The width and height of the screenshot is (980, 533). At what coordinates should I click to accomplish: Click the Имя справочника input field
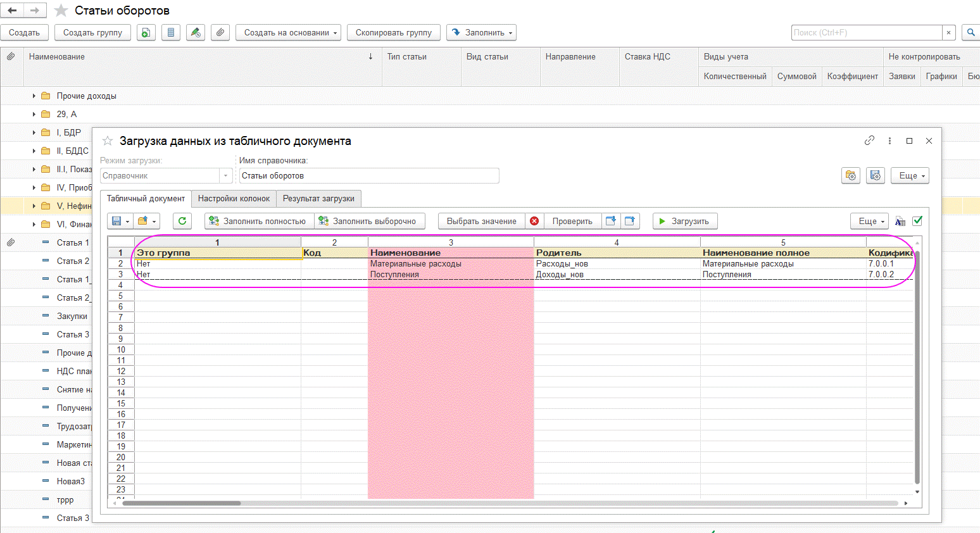click(369, 176)
